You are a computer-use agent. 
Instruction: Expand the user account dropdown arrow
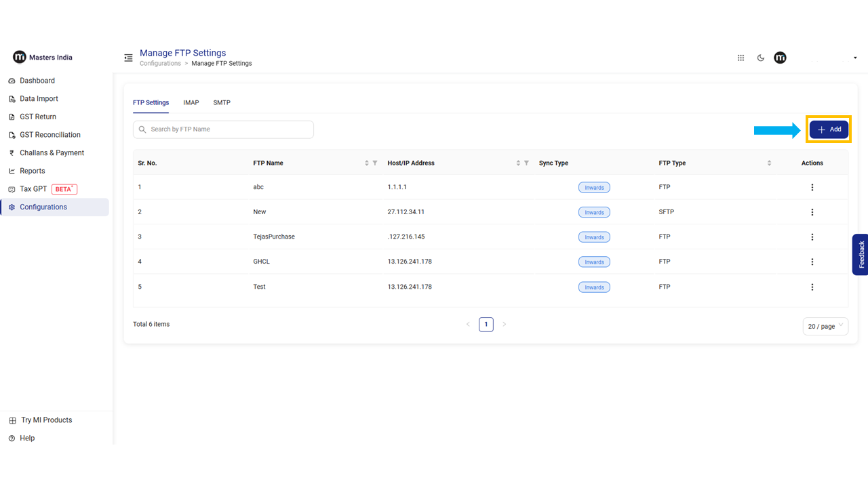pyautogui.click(x=854, y=58)
